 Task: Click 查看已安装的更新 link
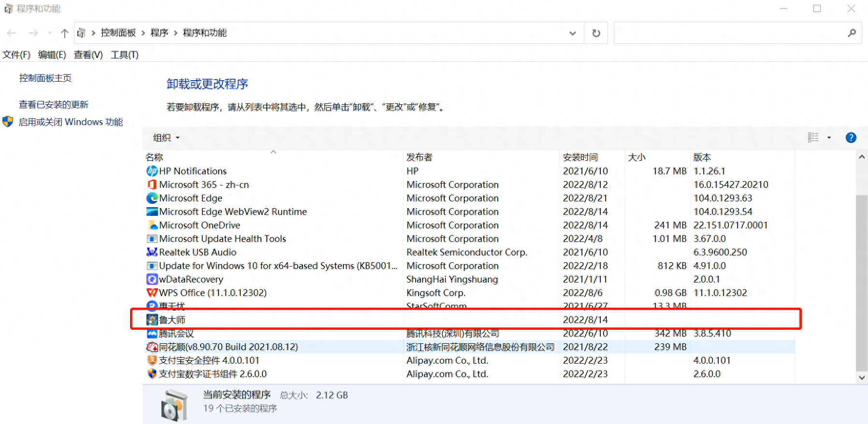tap(54, 104)
